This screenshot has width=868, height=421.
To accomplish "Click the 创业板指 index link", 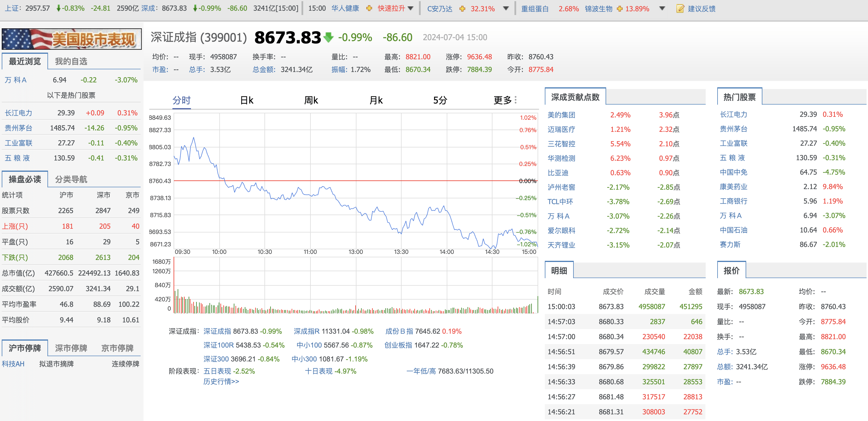I will click(398, 345).
